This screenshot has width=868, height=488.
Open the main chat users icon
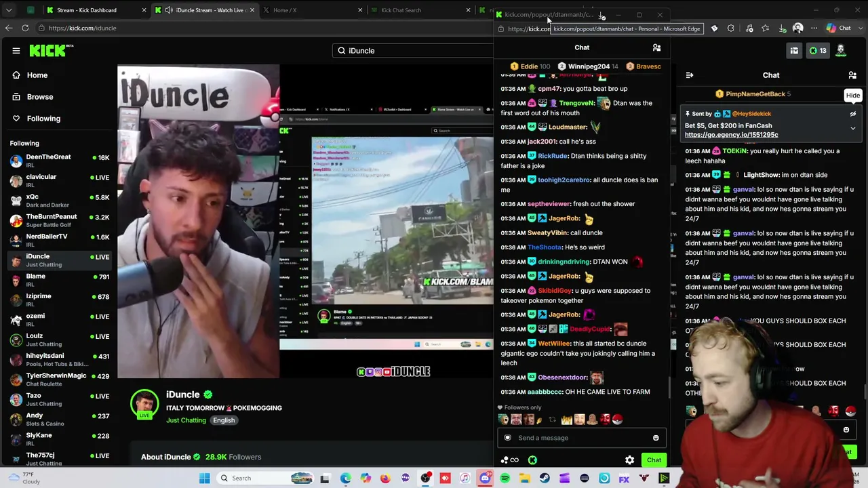852,75
